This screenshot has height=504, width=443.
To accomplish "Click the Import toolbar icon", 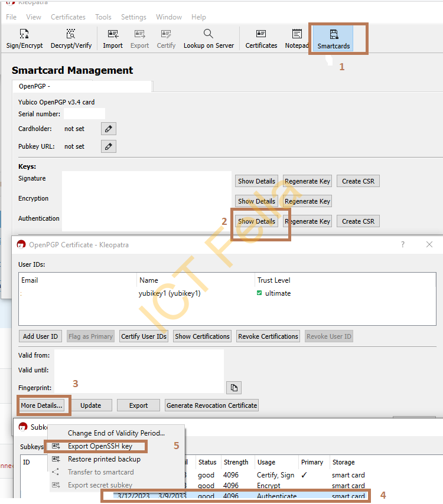I will pyautogui.click(x=113, y=38).
